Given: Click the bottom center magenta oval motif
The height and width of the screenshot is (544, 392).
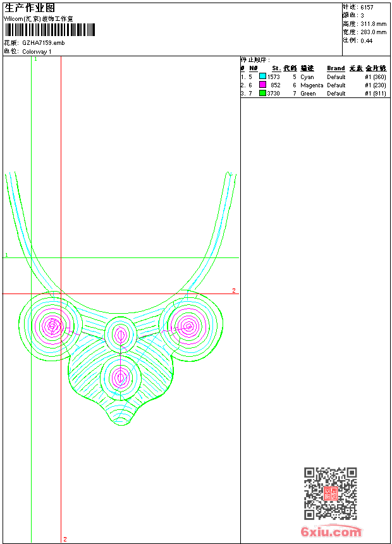Looking at the screenshot, I should click(120, 378).
